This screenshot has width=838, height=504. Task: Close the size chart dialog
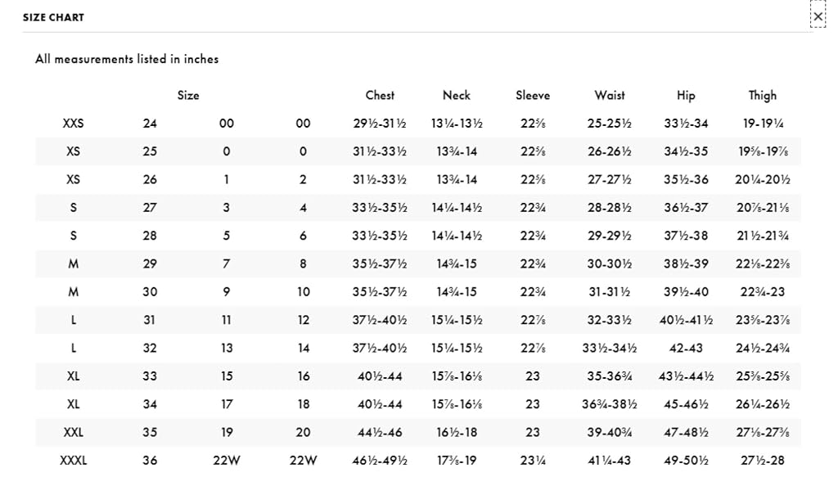click(x=818, y=16)
